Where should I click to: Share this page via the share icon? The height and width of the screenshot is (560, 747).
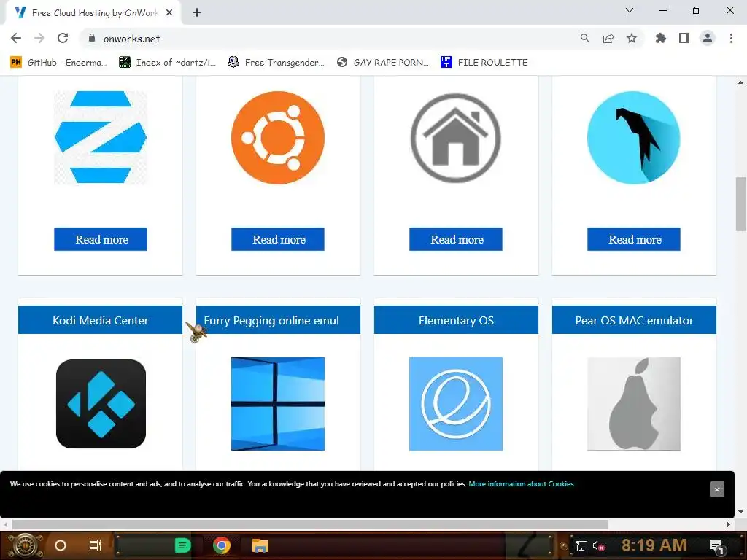click(608, 38)
